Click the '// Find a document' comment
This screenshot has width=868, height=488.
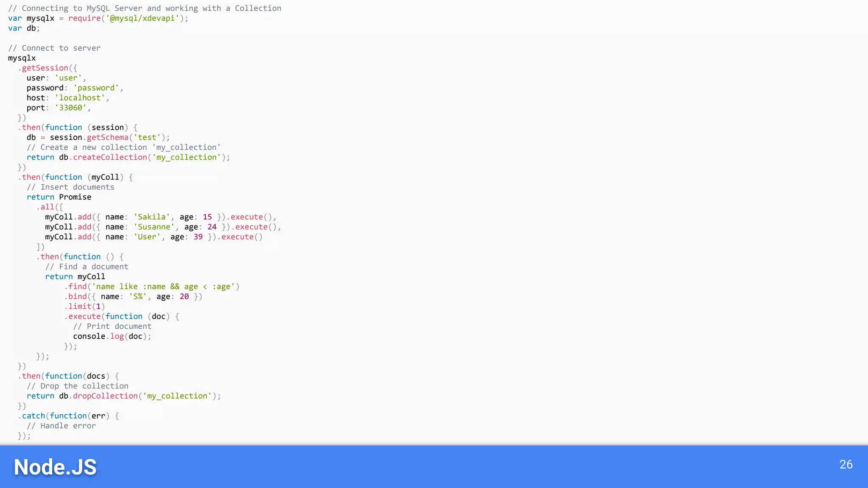point(87,267)
